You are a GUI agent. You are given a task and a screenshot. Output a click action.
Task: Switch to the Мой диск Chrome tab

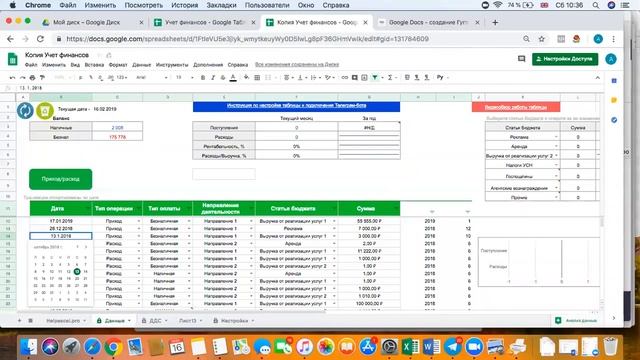93,22
